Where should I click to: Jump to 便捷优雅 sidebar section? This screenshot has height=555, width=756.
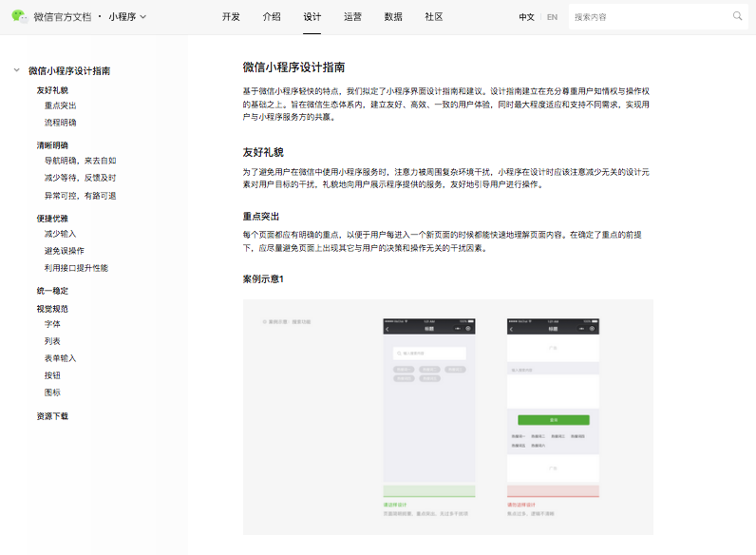(52, 219)
